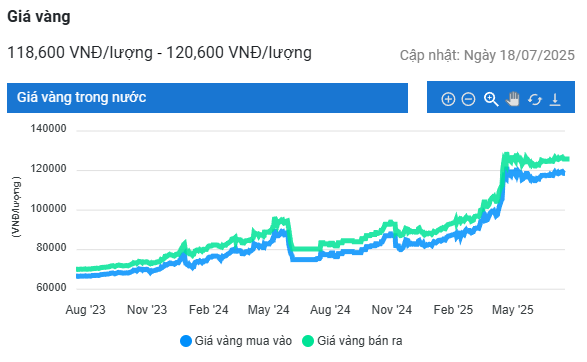Select the magnifier selection zoom tool

click(x=491, y=99)
